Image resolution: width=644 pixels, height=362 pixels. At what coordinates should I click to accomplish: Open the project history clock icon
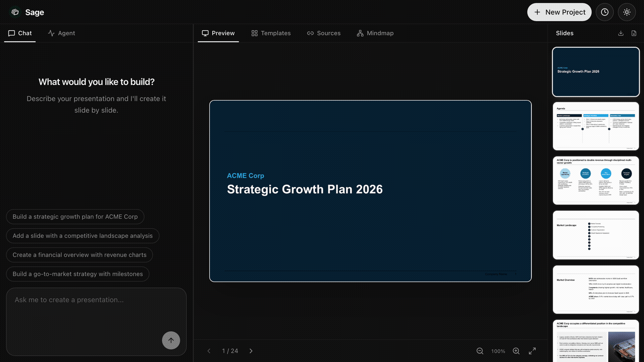coord(604,12)
